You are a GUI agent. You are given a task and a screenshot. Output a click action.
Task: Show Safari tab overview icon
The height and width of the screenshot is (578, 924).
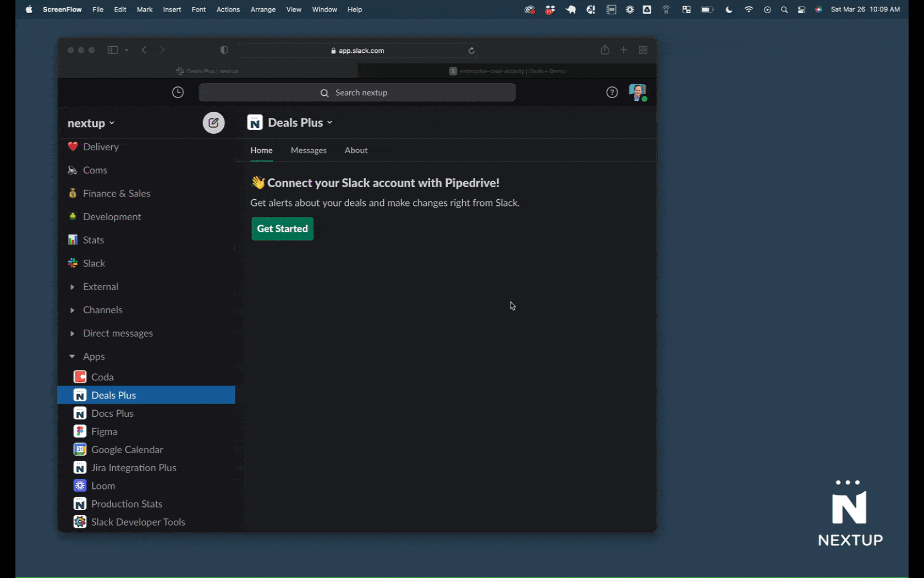coord(643,50)
